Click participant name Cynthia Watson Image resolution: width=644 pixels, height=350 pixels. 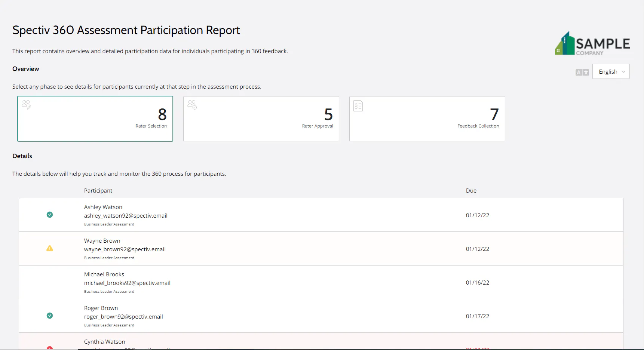pos(105,342)
